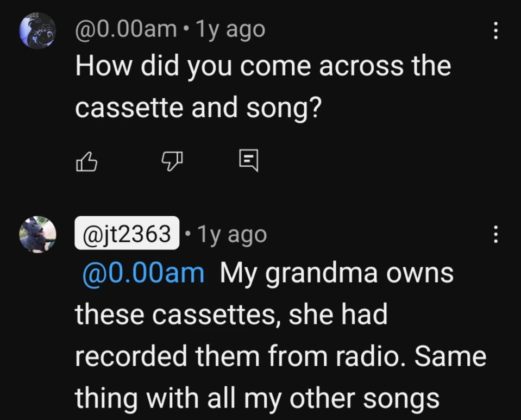Click the "these cassettes, she had" line
Screen dimensions: 521x420
click(231, 316)
